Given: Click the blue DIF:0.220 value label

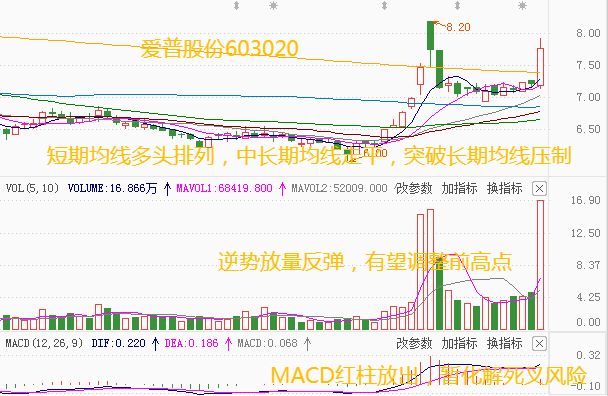Looking at the screenshot, I should 118,343.
